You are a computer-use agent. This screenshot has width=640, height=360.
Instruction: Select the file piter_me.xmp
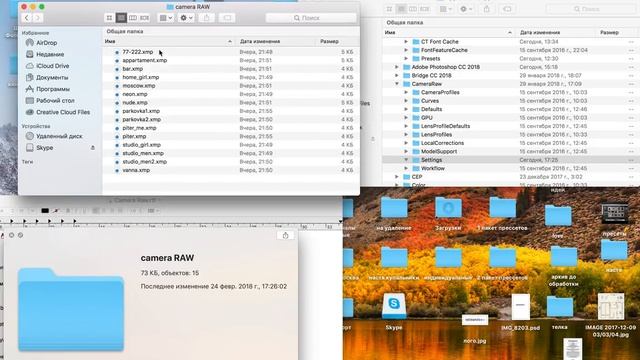[x=139, y=128]
